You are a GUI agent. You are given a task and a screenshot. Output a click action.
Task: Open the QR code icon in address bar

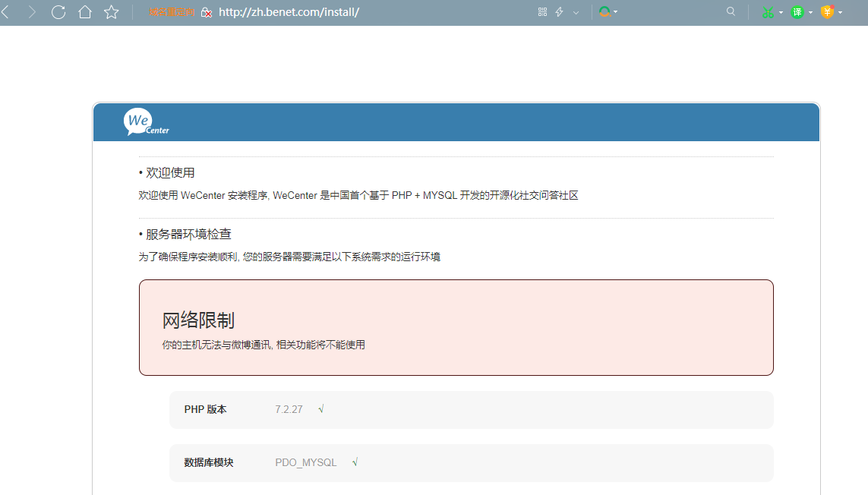point(542,11)
